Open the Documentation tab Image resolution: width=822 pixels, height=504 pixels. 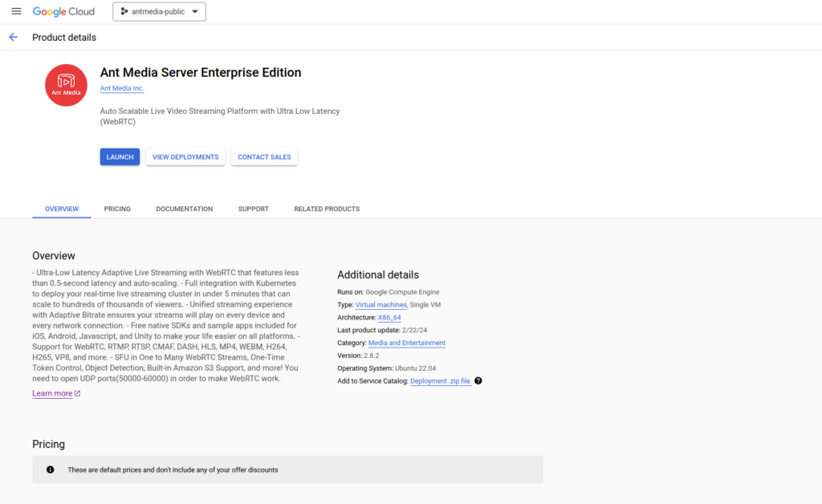185,209
